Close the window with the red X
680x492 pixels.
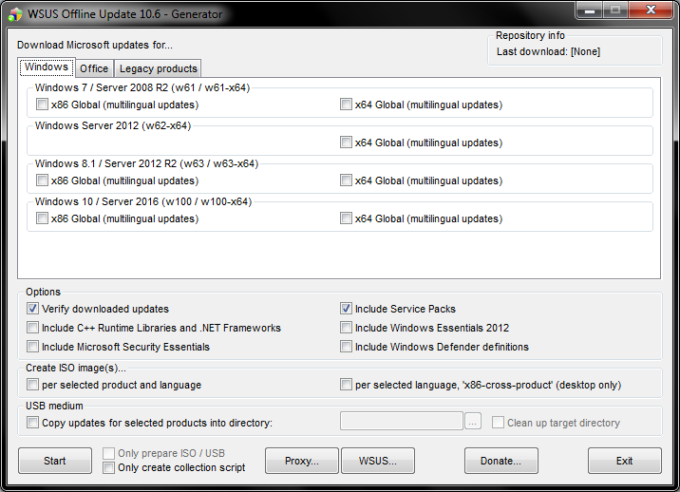651,10
